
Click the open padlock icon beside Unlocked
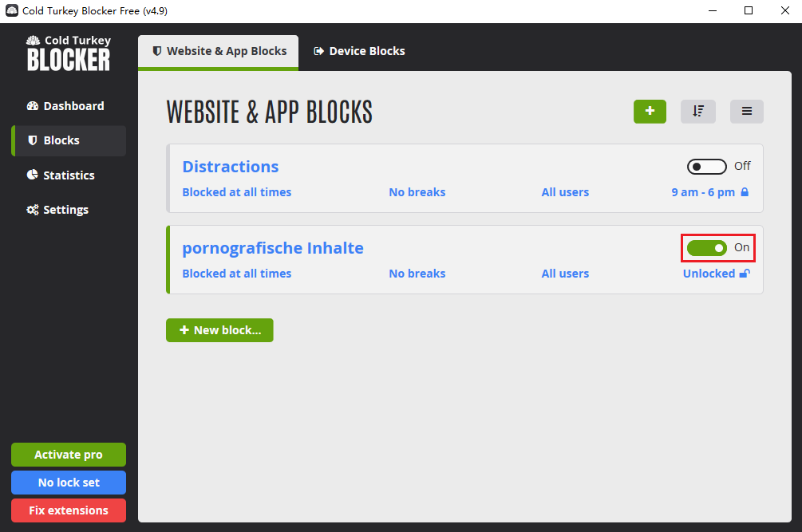point(745,274)
